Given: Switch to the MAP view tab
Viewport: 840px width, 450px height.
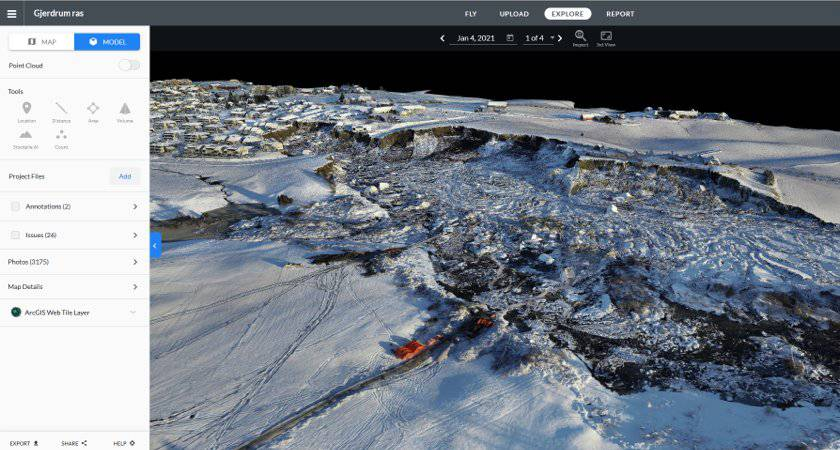Looking at the screenshot, I should (x=42, y=42).
